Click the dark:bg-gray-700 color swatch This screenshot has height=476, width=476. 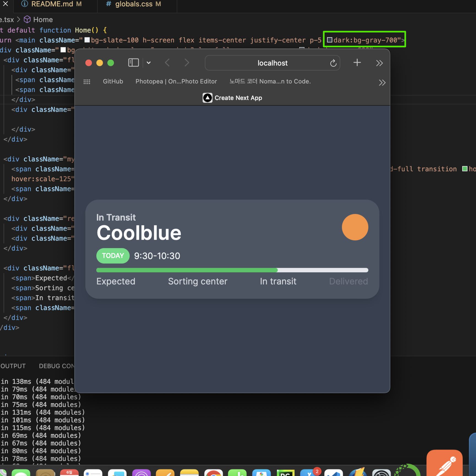(x=330, y=40)
